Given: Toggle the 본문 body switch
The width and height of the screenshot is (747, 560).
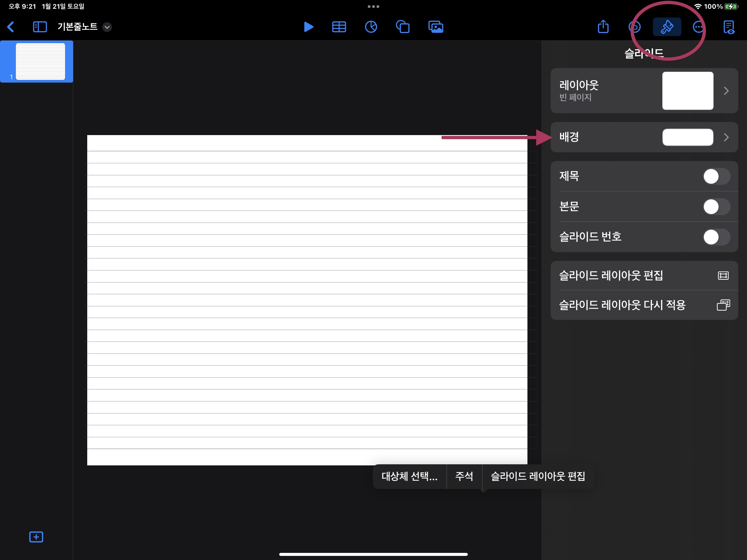Looking at the screenshot, I should point(717,207).
